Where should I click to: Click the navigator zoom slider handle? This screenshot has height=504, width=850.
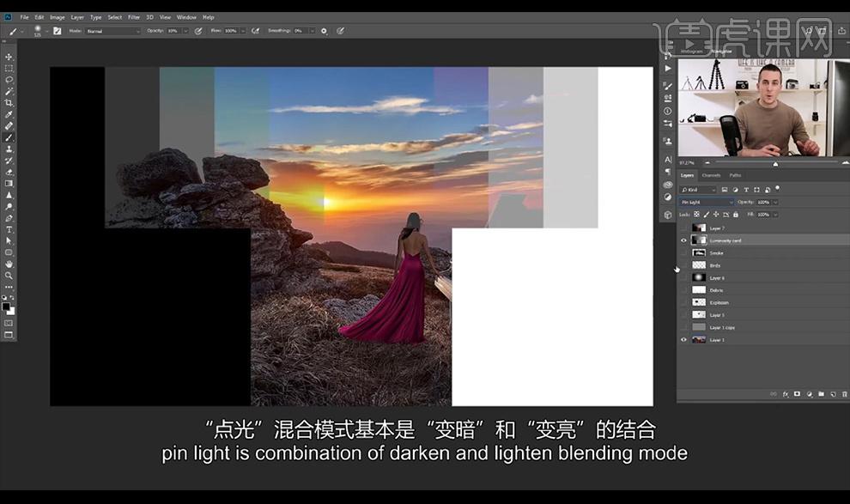click(x=775, y=164)
